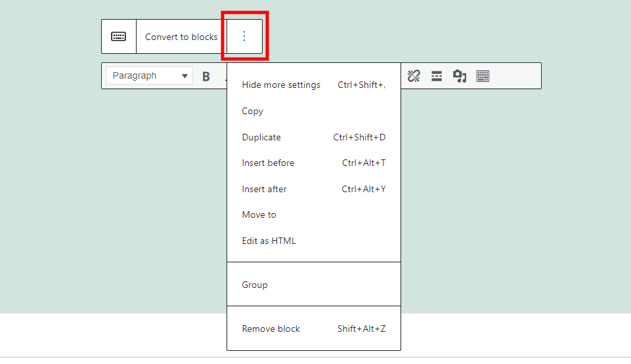Viewport: 631px width, 364px height.
Task: Click the Paragraph dropdown arrow
Action: (185, 76)
